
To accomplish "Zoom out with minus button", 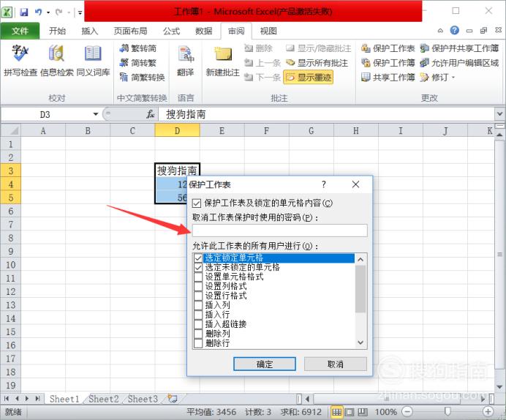I will coord(407,412).
